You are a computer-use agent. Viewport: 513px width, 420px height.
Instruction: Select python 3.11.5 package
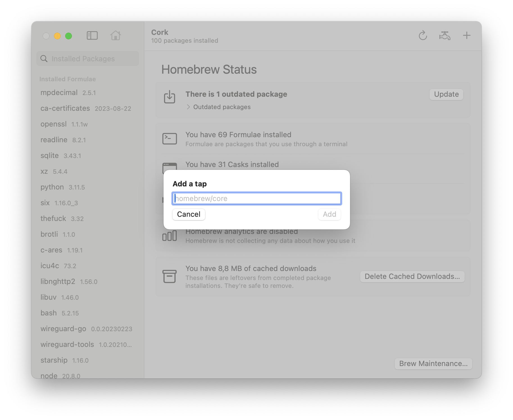tap(88, 187)
